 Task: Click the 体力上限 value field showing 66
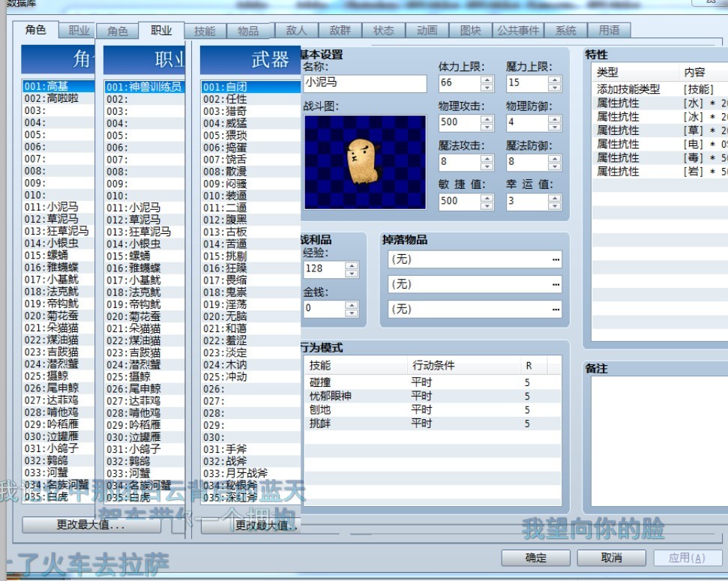pyautogui.click(x=460, y=83)
